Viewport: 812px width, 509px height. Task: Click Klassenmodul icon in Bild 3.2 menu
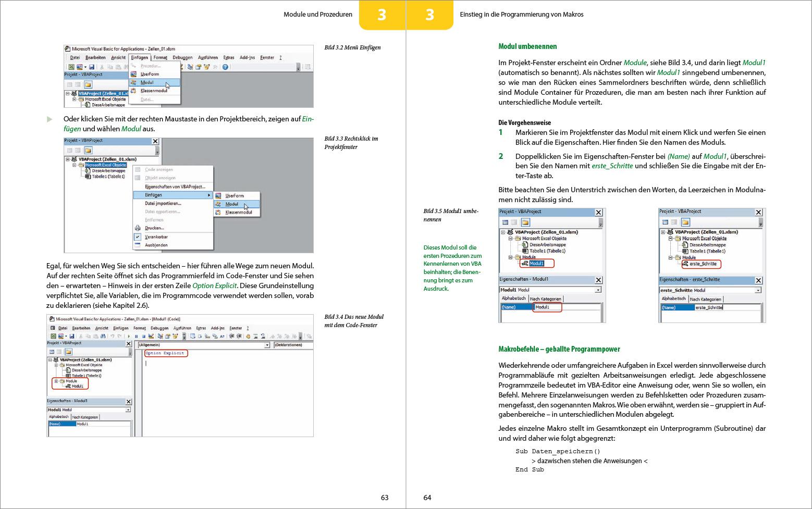[133, 91]
